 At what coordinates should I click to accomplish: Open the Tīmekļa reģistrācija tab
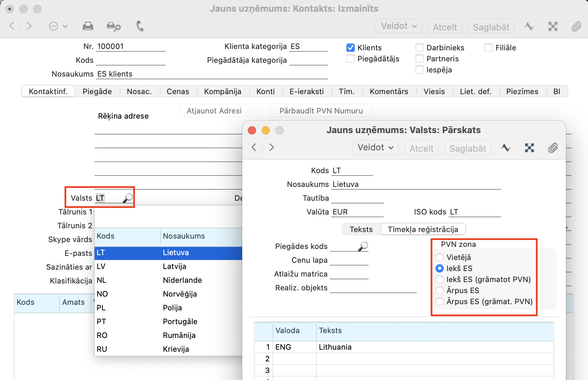coord(423,229)
